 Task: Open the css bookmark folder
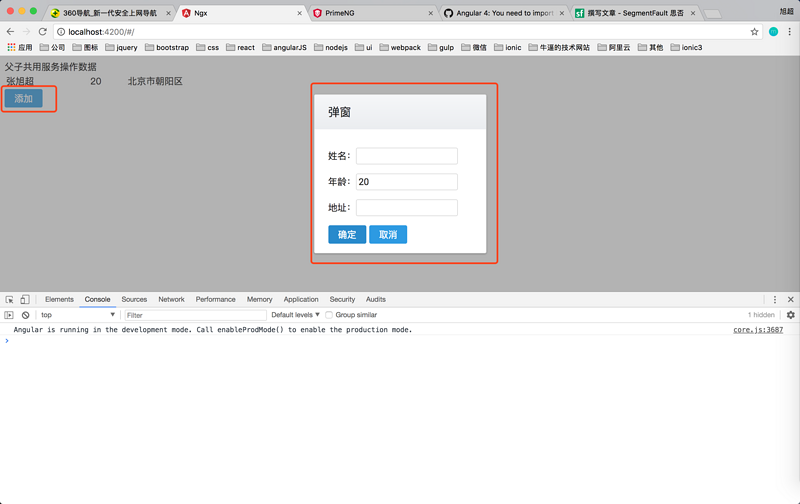coord(208,47)
